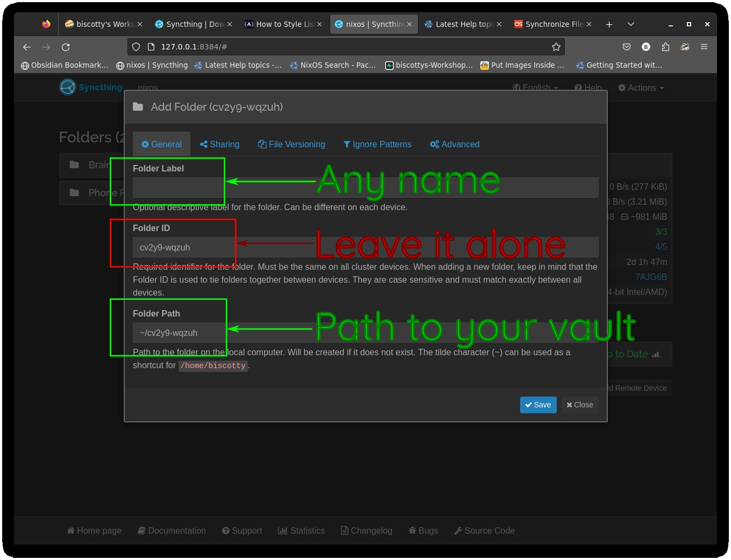Screen dimensions: 731x560
Task: List all tabs with the chevron
Action: [x=631, y=24]
